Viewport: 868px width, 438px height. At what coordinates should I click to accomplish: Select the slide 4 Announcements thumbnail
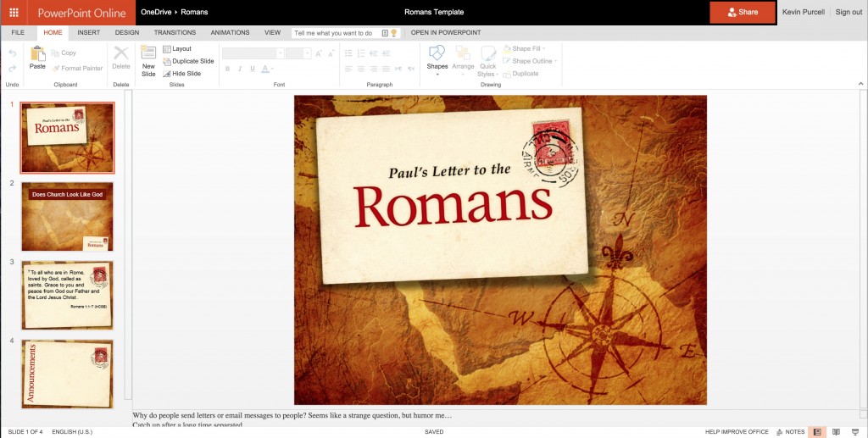click(68, 374)
